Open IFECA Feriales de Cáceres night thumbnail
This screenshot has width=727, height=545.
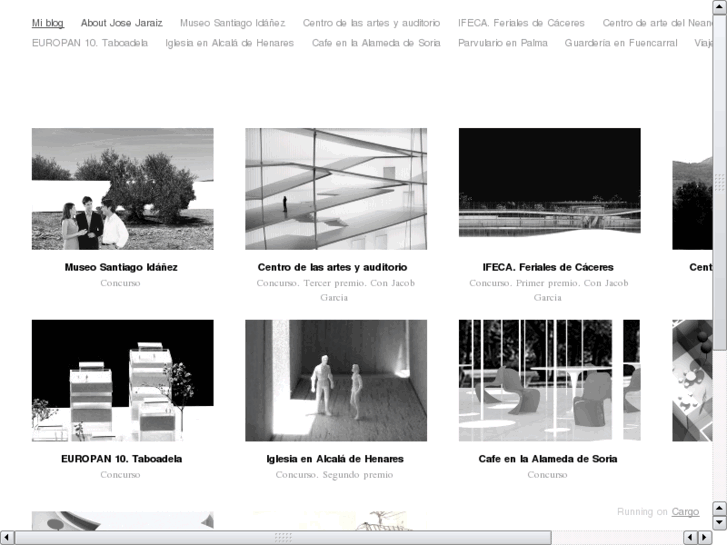coord(549,183)
